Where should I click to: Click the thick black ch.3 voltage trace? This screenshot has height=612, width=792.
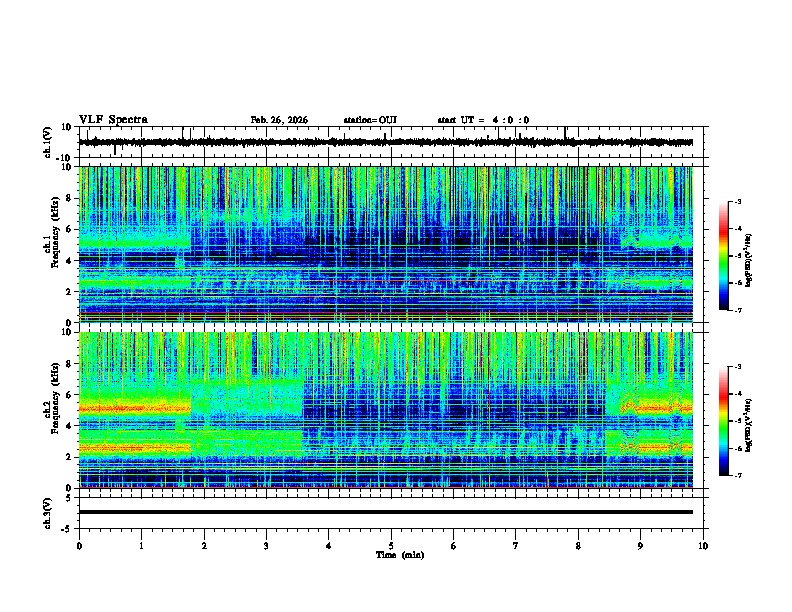(386, 512)
